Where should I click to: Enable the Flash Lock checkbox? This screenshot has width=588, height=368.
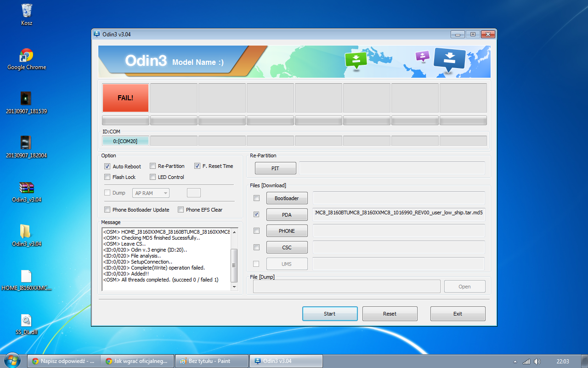[x=107, y=177]
